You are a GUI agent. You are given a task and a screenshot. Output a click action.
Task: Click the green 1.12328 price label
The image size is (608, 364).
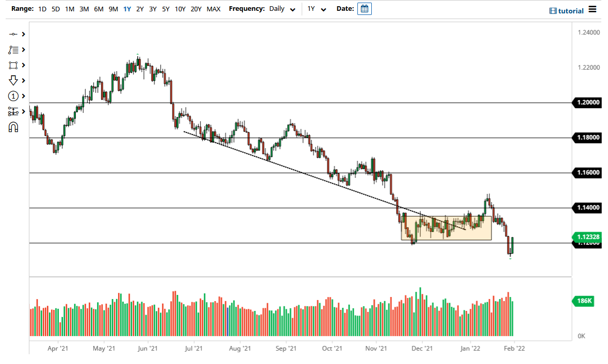click(586, 237)
